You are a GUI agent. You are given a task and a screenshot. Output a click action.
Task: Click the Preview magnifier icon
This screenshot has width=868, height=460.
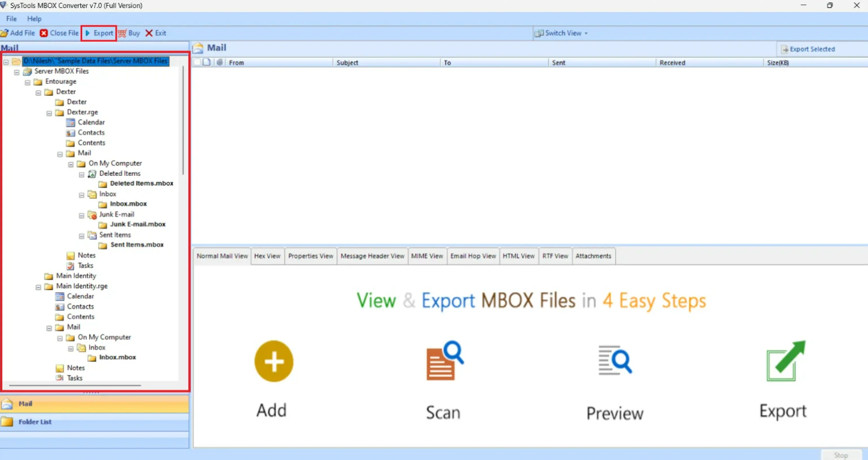pos(614,361)
